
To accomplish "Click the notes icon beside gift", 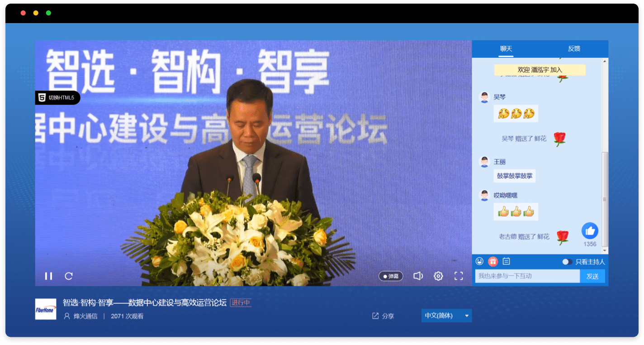I will pyautogui.click(x=507, y=261).
